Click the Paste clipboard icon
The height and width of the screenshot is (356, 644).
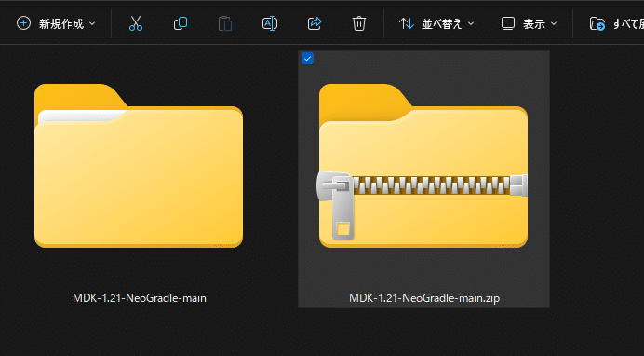(225, 23)
